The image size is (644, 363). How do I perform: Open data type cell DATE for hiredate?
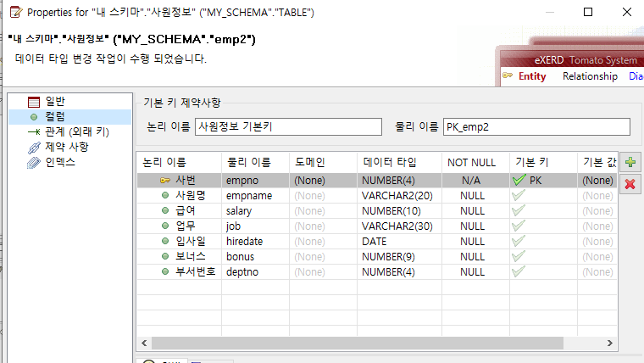[400, 242]
